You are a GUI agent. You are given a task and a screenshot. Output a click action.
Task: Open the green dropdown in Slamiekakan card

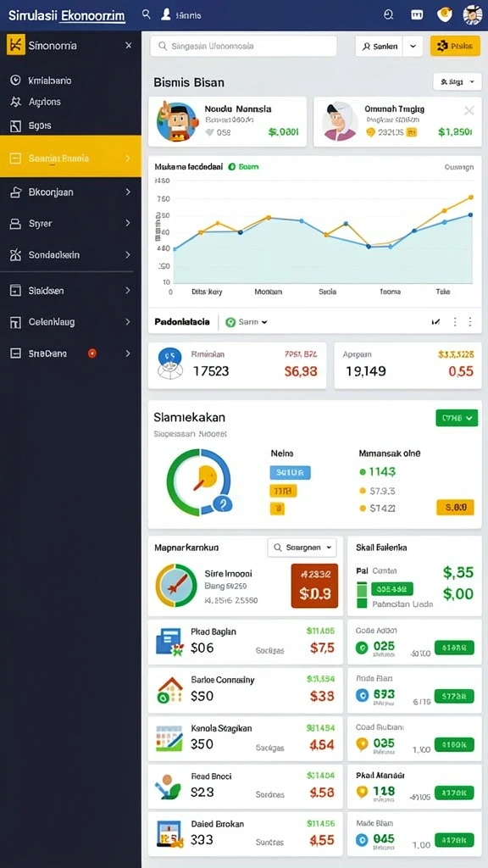click(457, 418)
